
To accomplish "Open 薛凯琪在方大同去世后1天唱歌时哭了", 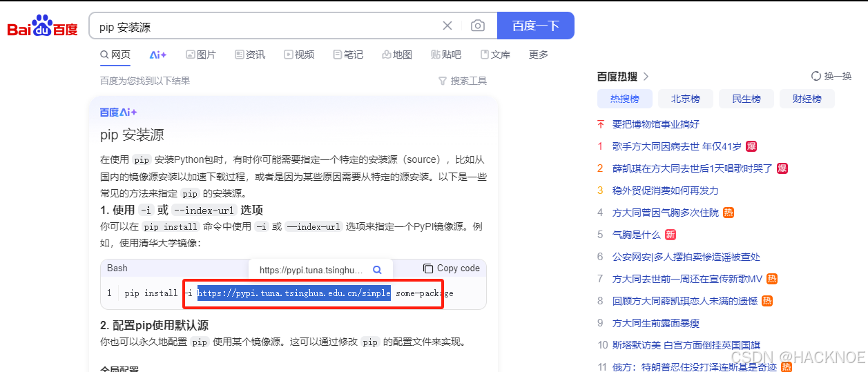I will click(693, 168).
